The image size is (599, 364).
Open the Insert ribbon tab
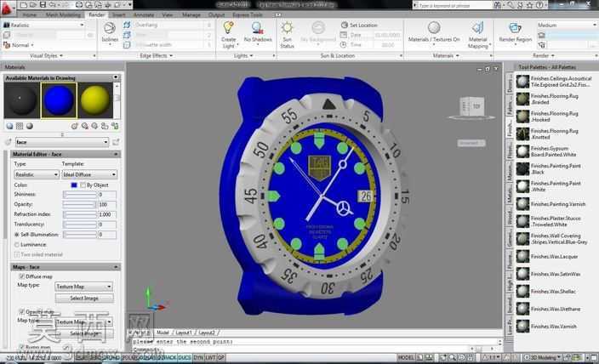[119, 15]
